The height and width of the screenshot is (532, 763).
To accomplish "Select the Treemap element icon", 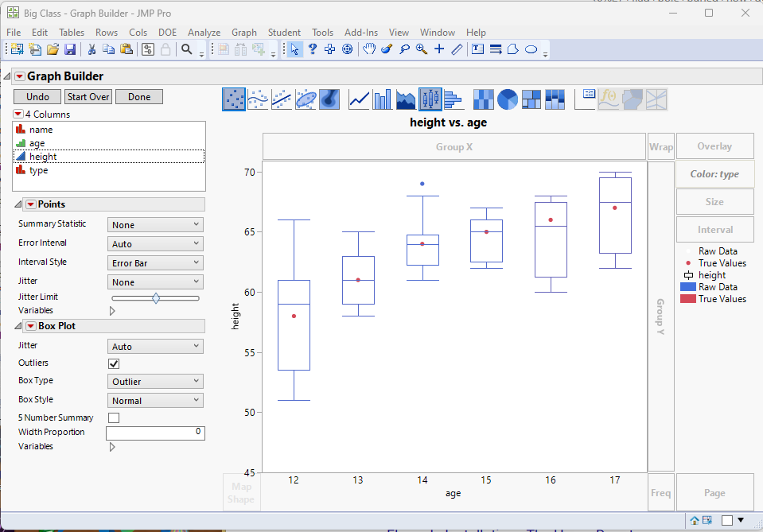I will (x=531, y=99).
